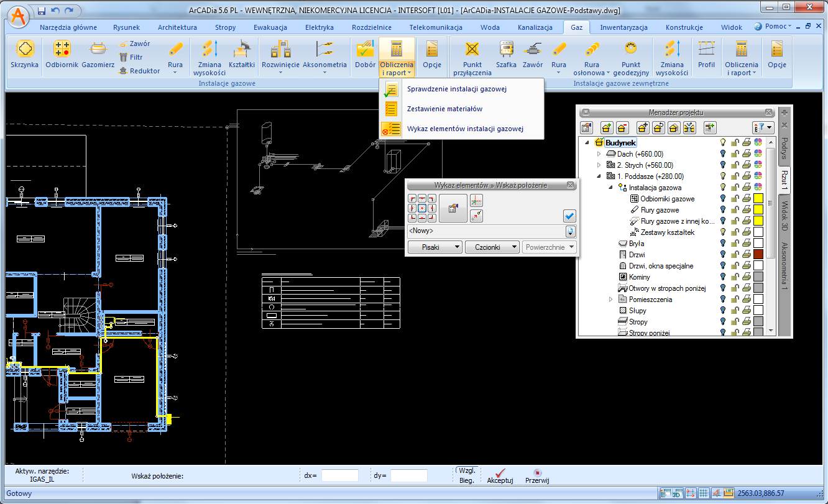Set top-left anchor point in Wykaz elementów grid
The image size is (828, 504).
pos(412,199)
